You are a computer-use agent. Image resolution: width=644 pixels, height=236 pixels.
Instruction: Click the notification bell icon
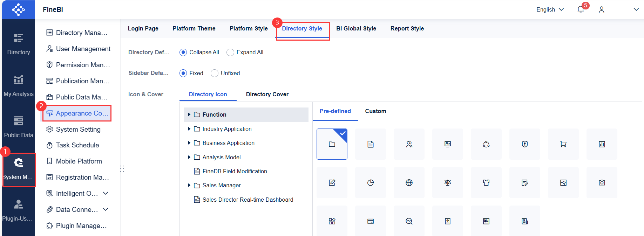click(581, 9)
